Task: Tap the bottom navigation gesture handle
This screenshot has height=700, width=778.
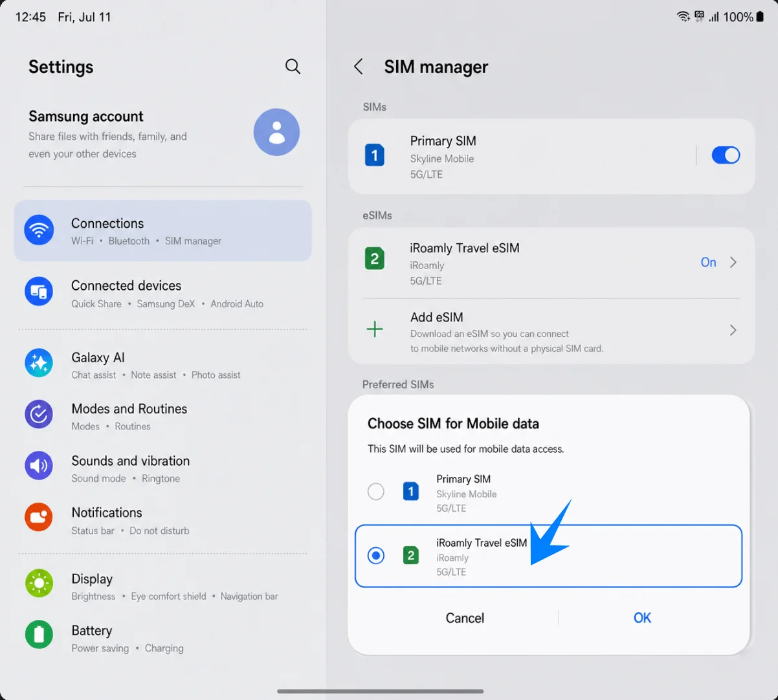Action: point(380,692)
